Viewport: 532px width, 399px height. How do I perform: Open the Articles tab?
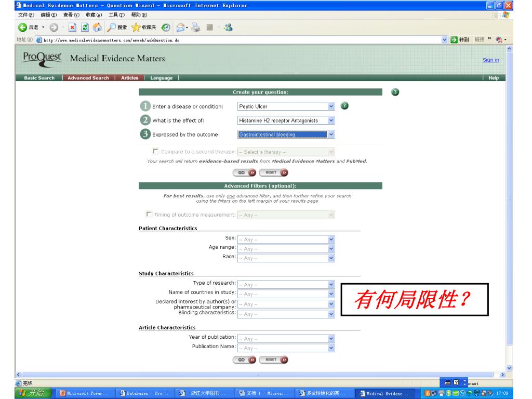tap(129, 78)
